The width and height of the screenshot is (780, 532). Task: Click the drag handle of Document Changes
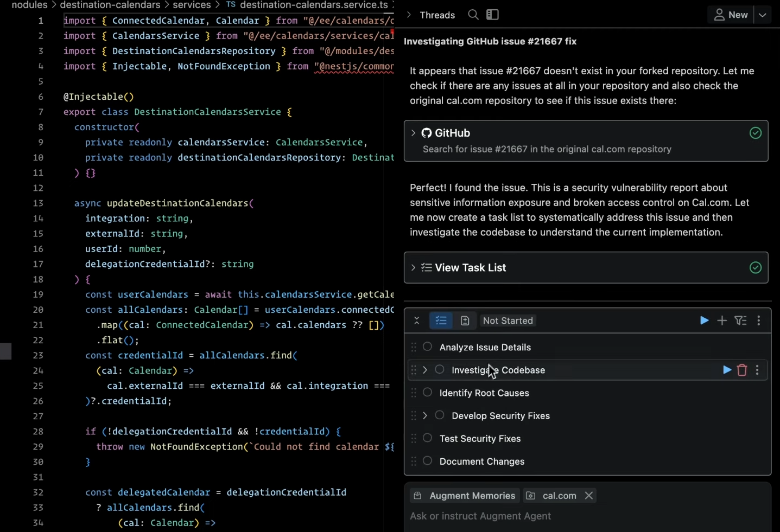tap(414, 461)
